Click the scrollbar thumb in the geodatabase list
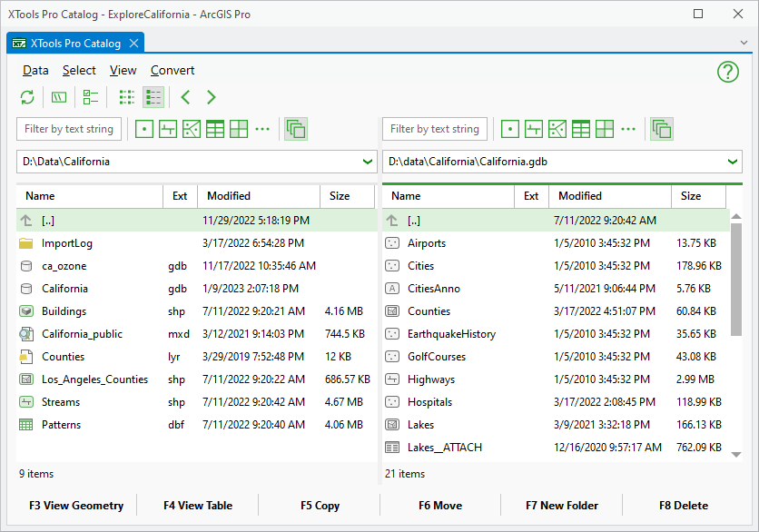Viewport: 759px width, 532px height. [x=736, y=280]
